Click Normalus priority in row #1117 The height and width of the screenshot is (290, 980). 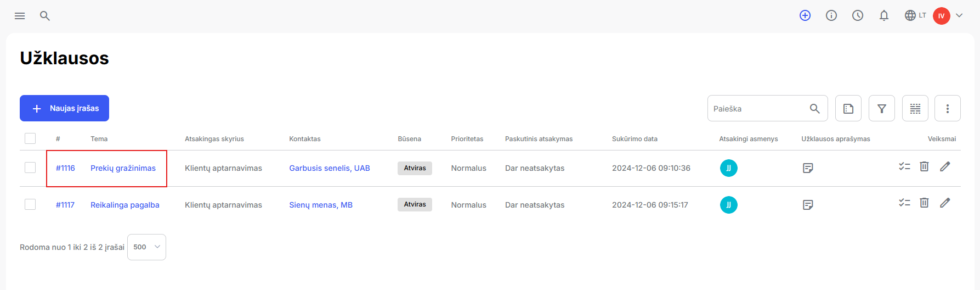[x=469, y=205]
